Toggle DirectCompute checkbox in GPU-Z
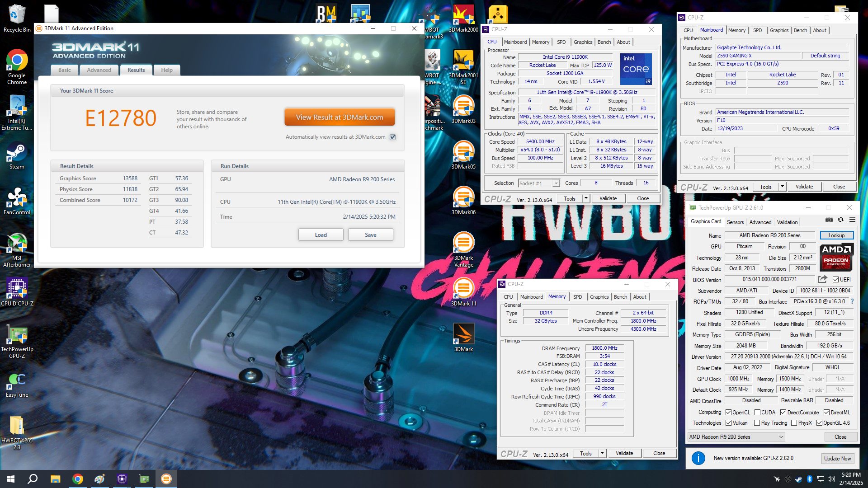868x488 pixels. coord(783,413)
